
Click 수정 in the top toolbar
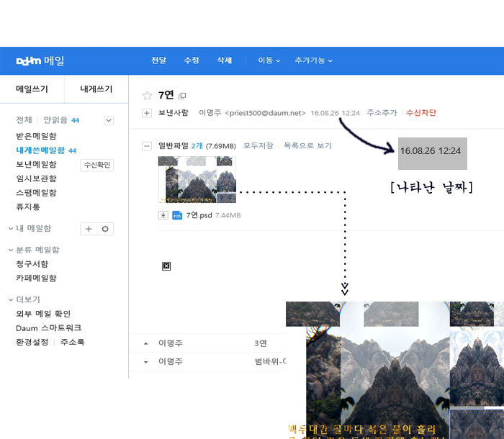click(192, 60)
